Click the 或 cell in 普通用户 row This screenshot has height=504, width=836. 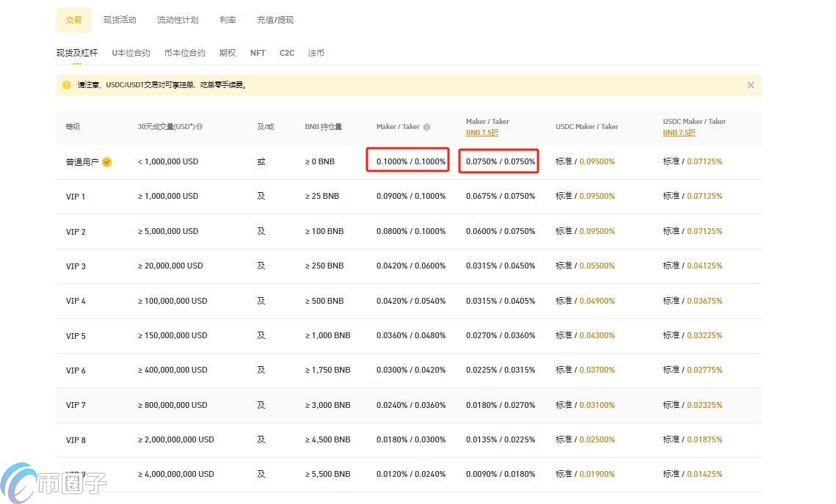click(x=261, y=161)
